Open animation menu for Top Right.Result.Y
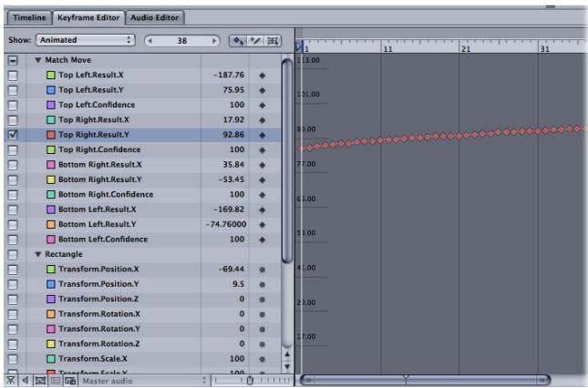 [263, 135]
